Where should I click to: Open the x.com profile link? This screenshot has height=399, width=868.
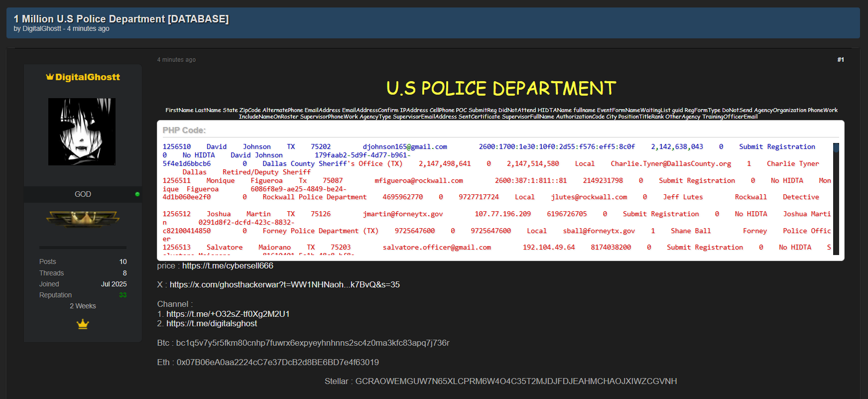point(284,285)
